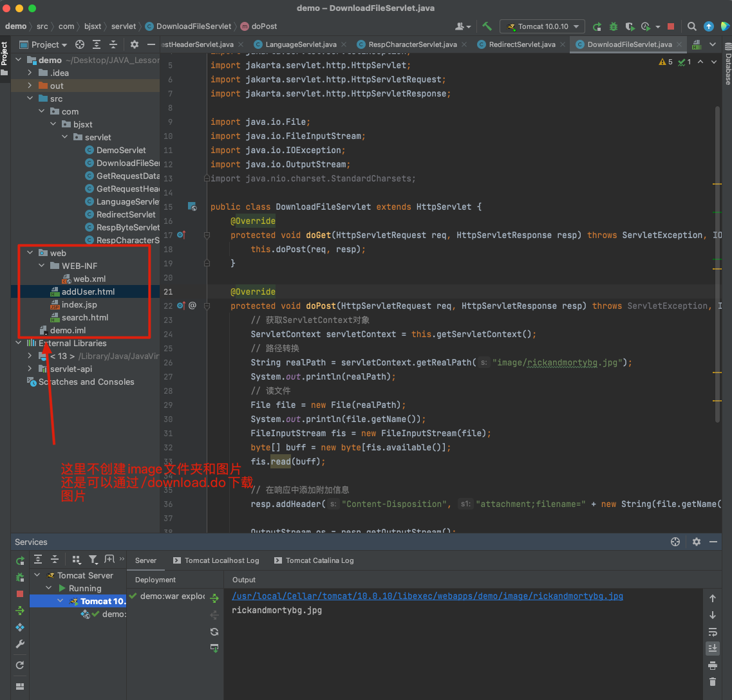
Task: Open the Database side panel
Action: click(x=727, y=64)
